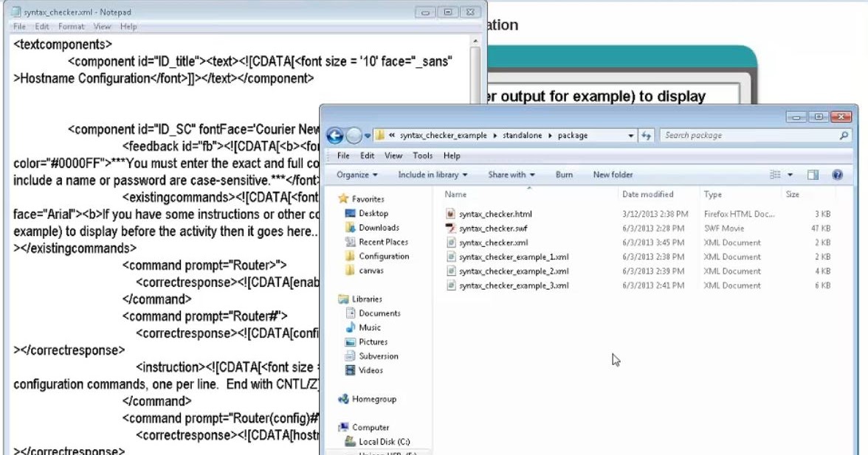Click the package breadcrumb in address bar
This screenshot has height=455, width=868.
pos(573,136)
